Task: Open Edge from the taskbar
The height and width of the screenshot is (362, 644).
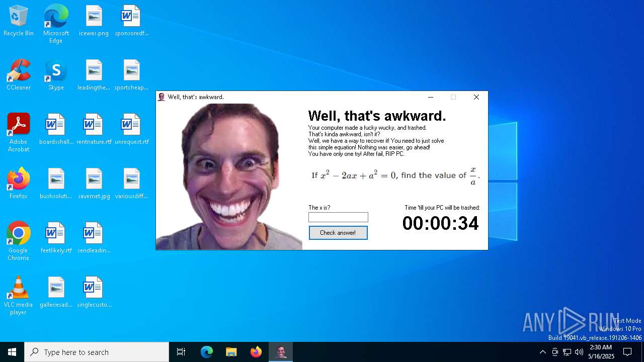Action: [207, 352]
